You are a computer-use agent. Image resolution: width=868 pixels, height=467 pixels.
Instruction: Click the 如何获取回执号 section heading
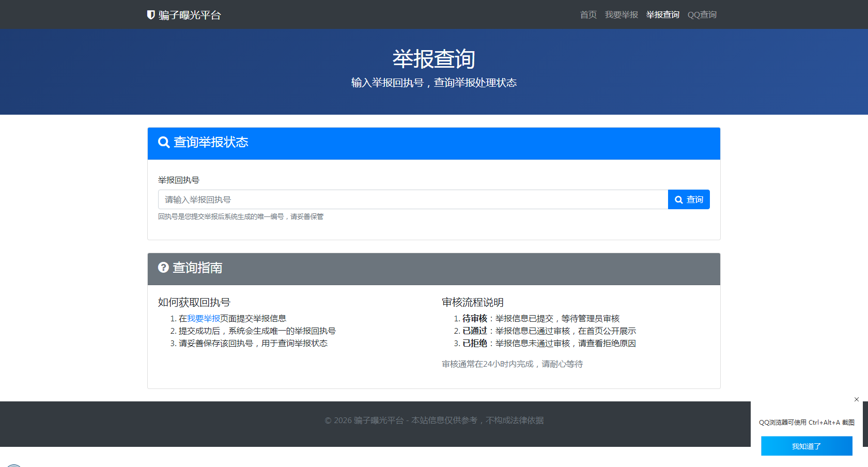click(x=194, y=303)
